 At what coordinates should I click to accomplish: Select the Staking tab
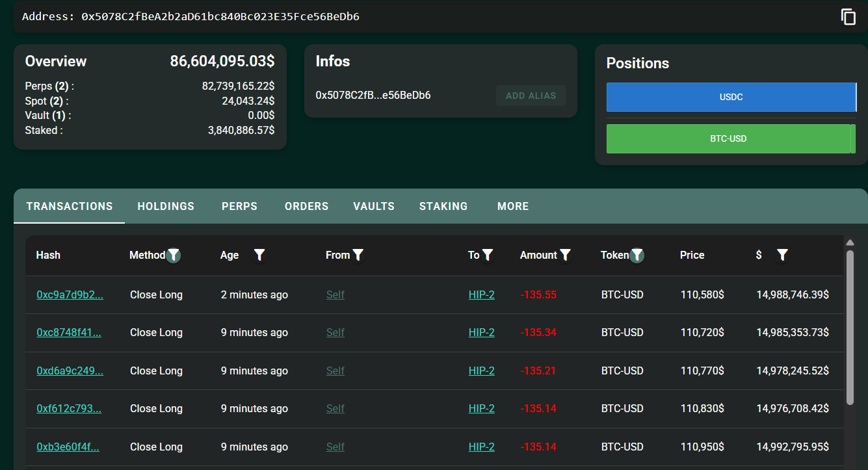pos(443,206)
